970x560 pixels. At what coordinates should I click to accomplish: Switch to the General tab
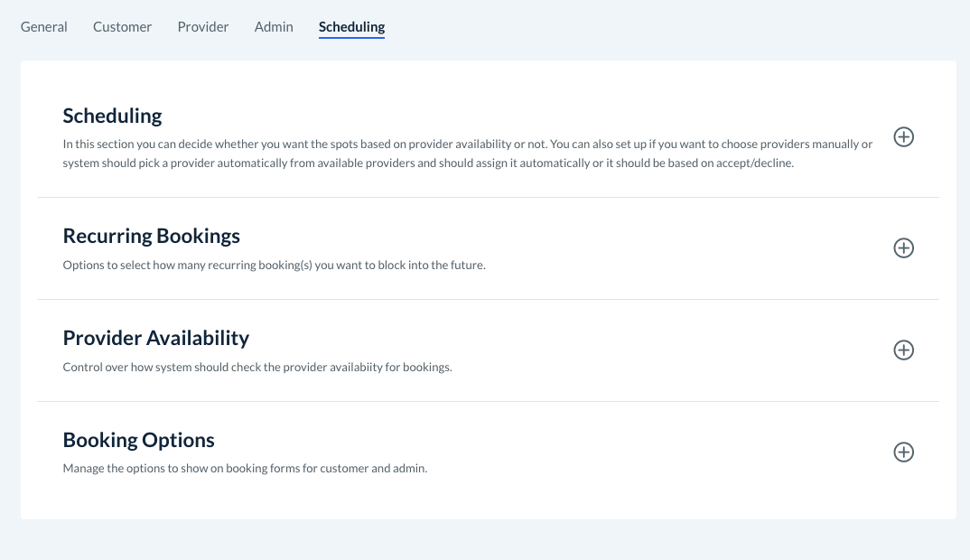point(44,27)
